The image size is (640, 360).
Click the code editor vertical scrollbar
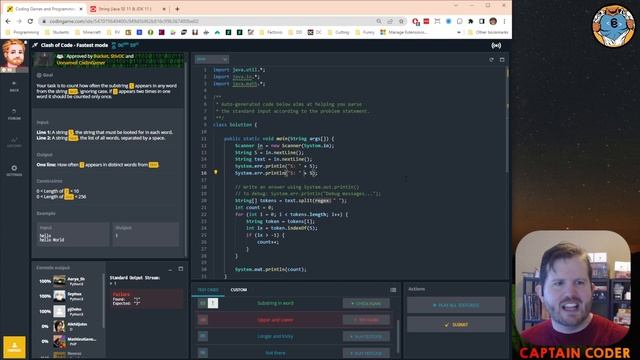[x=507, y=120]
